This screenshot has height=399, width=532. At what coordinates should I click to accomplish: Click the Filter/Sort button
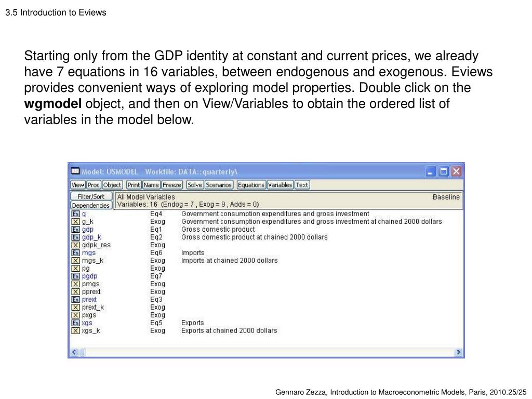[x=91, y=196]
